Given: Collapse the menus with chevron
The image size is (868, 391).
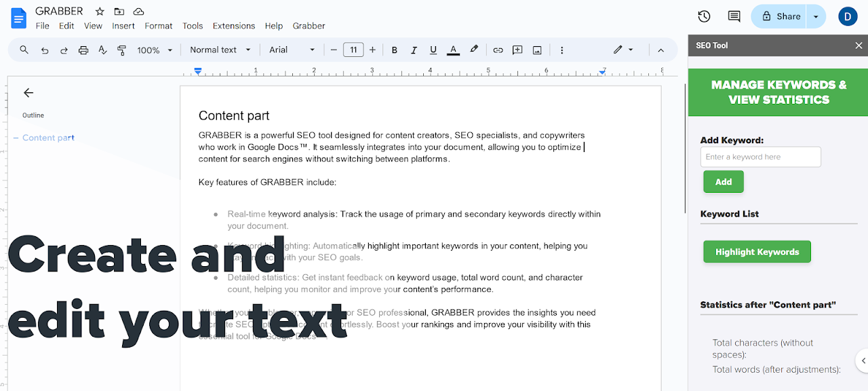Looking at the screenshot, I should (x=661, y=50).
